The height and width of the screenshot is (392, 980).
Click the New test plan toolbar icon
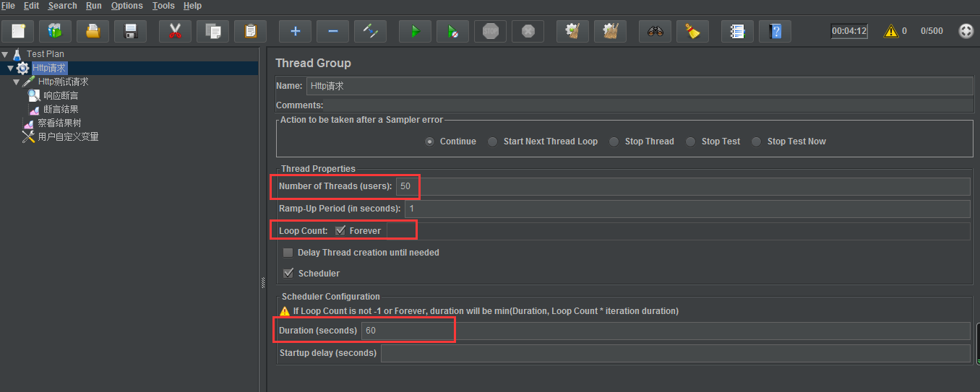click(x=18, y=31)
